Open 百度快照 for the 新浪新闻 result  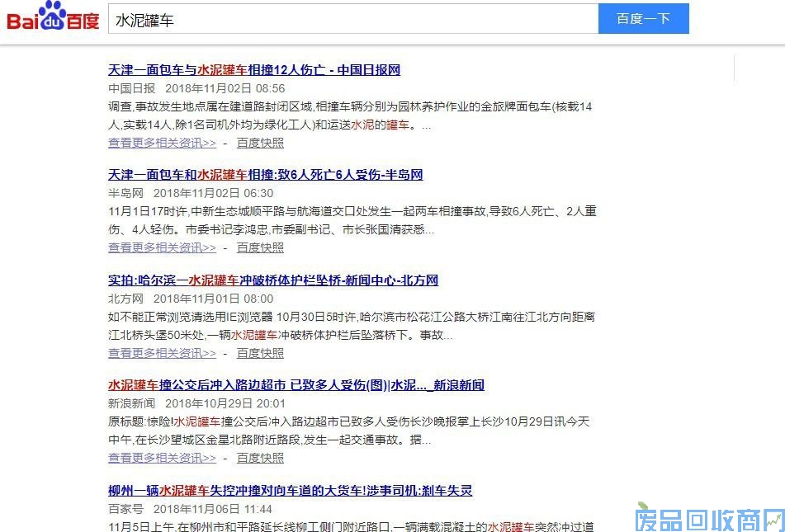click(x=260, y=458)
